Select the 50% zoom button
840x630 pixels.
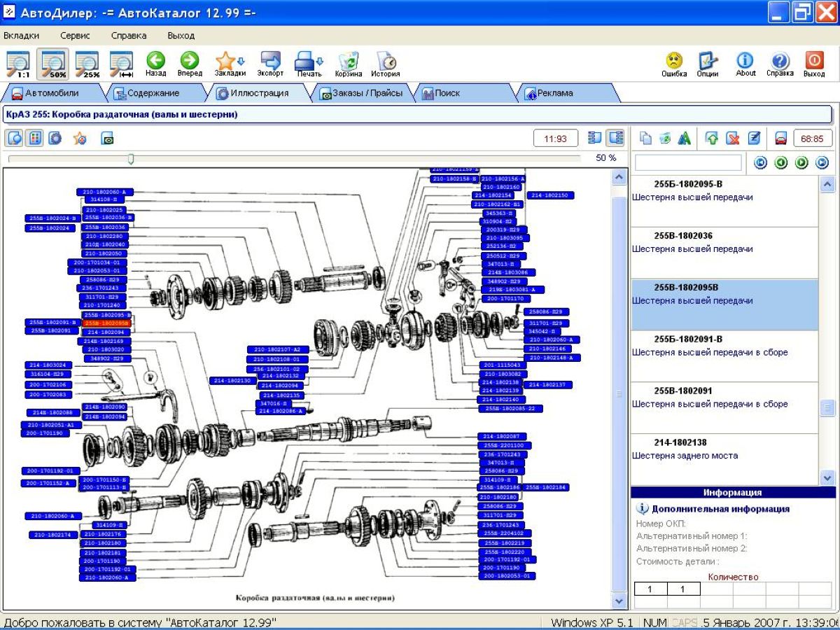pos(53,64)
